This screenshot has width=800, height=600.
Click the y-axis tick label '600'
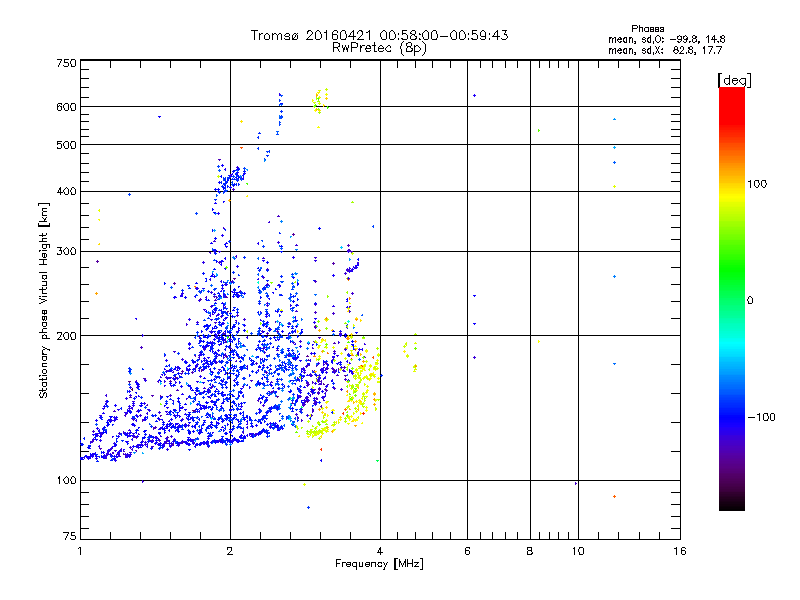click(x=66, y=107)
